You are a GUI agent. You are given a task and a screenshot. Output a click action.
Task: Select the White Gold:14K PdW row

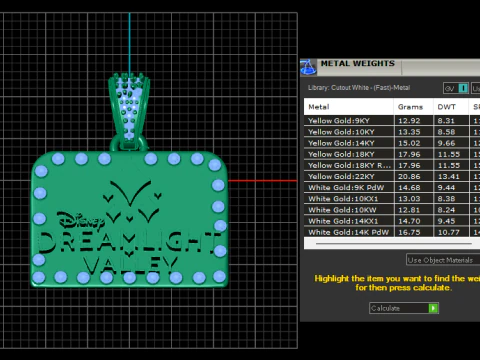click(392, 232)
